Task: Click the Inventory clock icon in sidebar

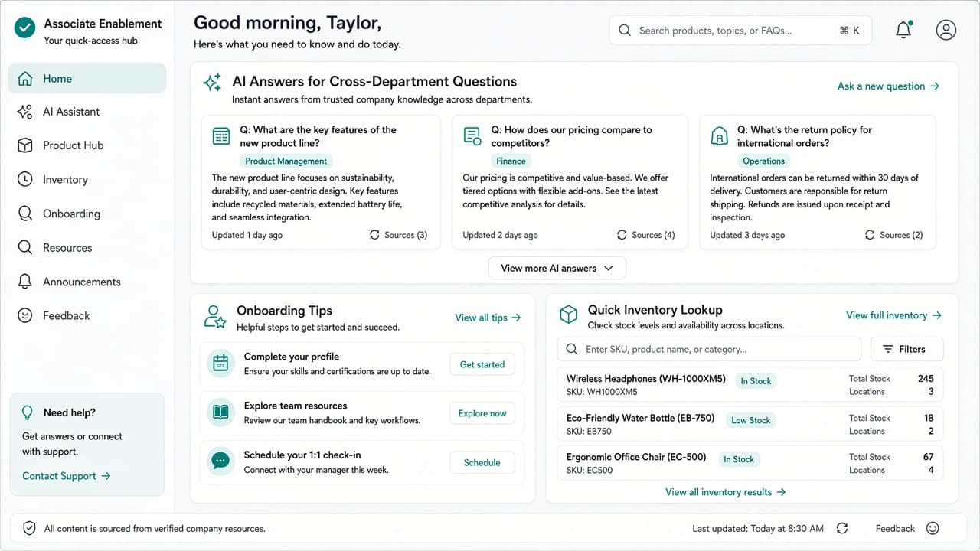Action: point(25,179)
